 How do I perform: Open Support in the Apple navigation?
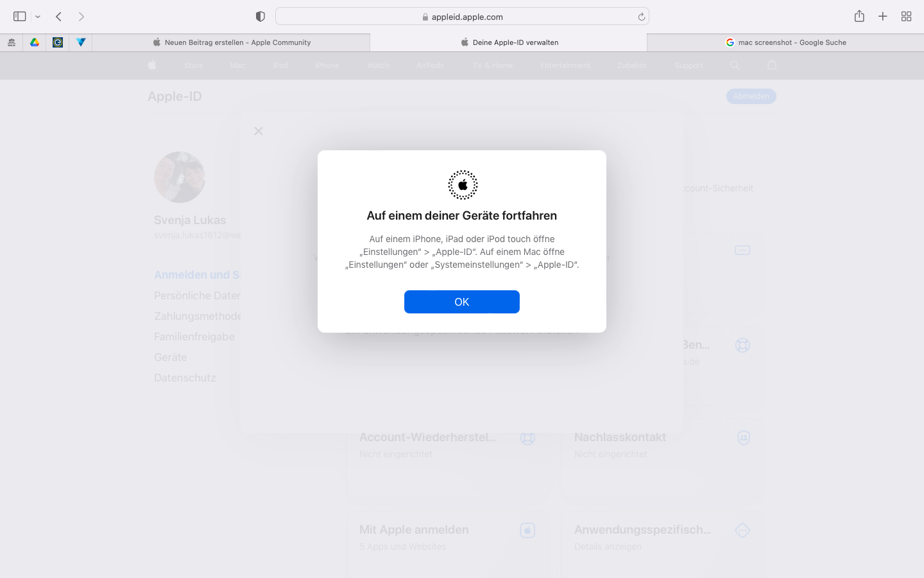click(689, 66)
